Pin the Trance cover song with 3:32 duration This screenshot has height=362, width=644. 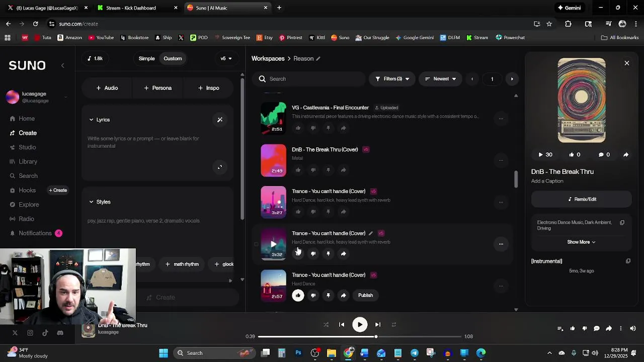pyautogui.click(x=328, y=254)
